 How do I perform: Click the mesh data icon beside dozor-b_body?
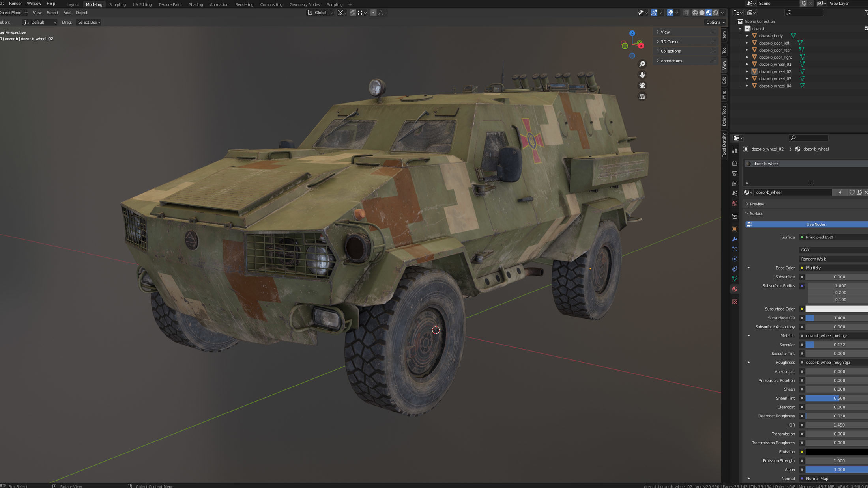[793, 36]
